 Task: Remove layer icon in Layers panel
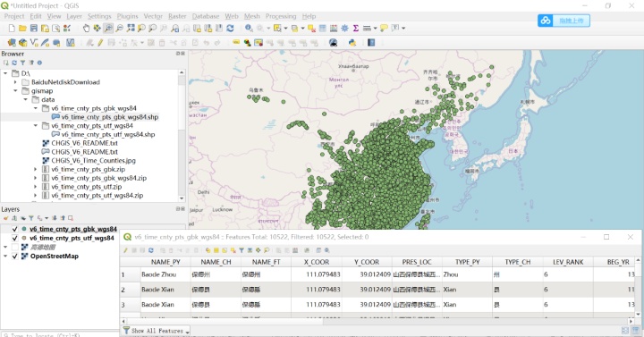71,218
